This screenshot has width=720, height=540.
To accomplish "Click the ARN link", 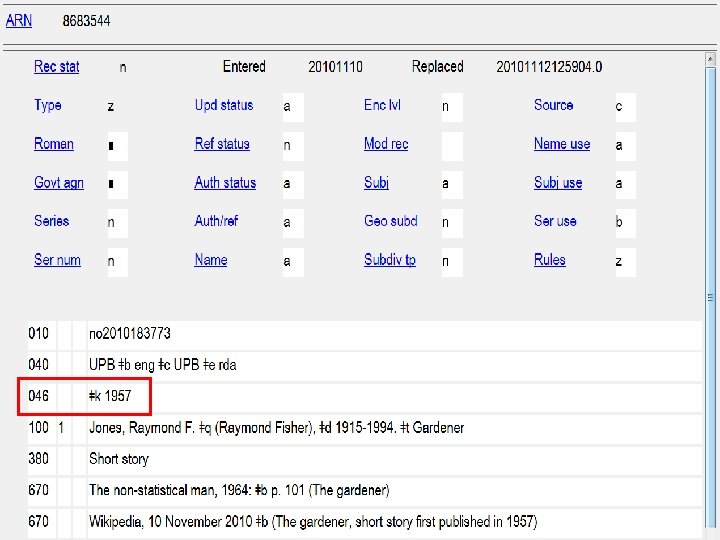I will click(x=19, y=20).
